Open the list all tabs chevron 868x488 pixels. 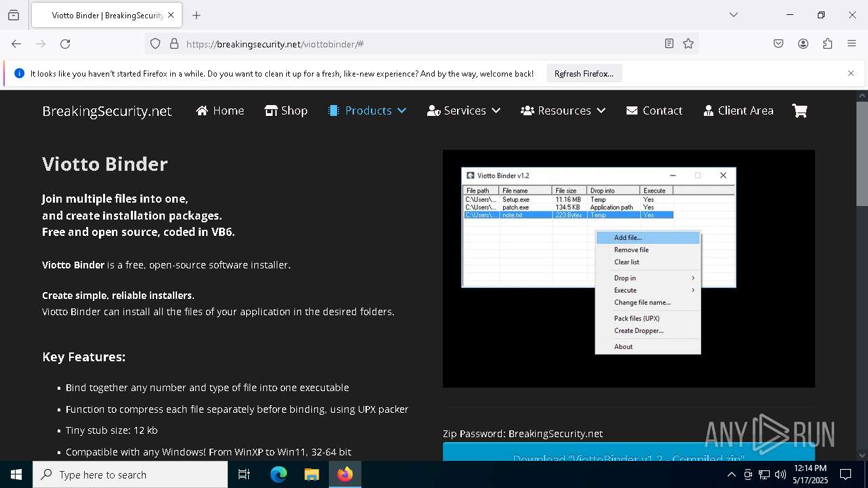[733, 15]
